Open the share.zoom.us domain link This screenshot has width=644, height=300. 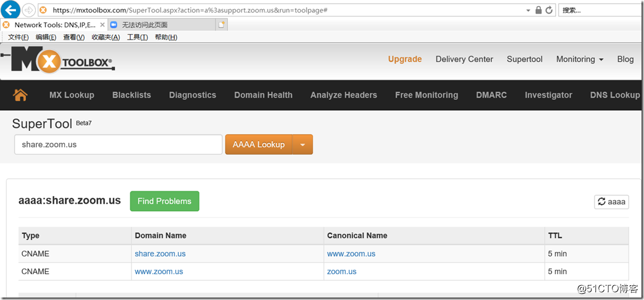tap(160, 254)
